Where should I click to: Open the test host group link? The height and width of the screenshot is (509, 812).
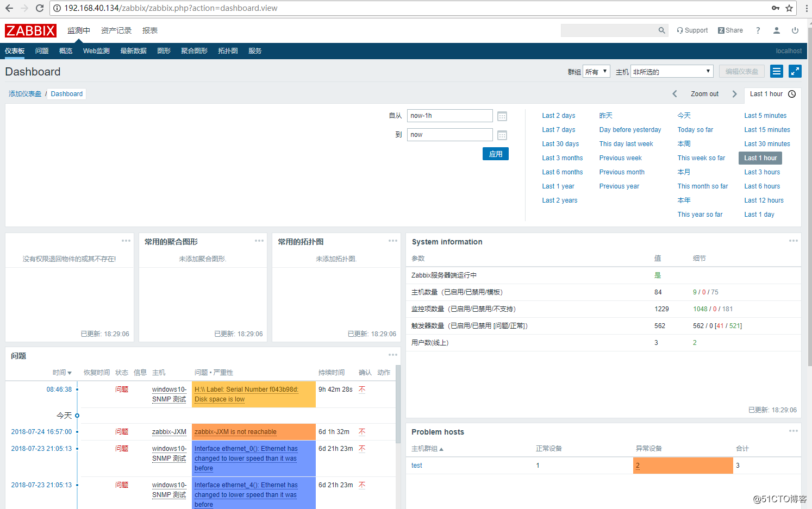click(416, 466)
